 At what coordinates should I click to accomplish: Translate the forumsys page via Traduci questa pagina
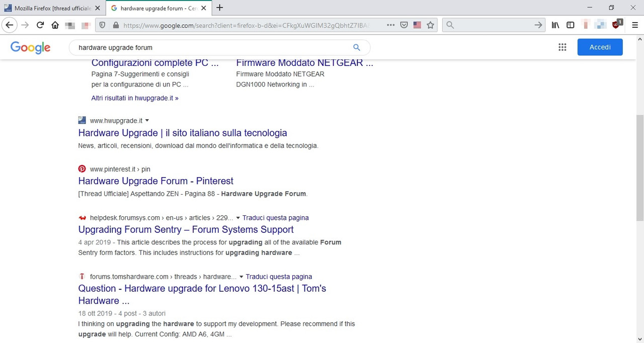tap(276, 218)
